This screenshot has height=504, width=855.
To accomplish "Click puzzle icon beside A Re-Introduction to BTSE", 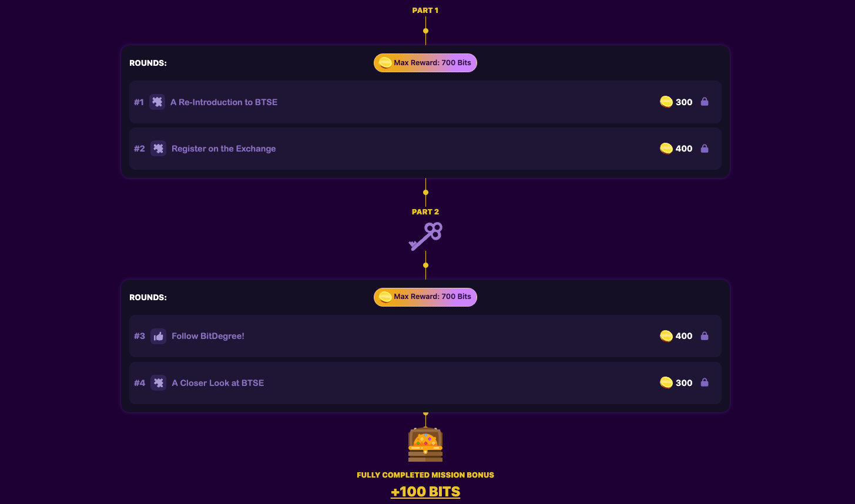I will pos(157,102).
